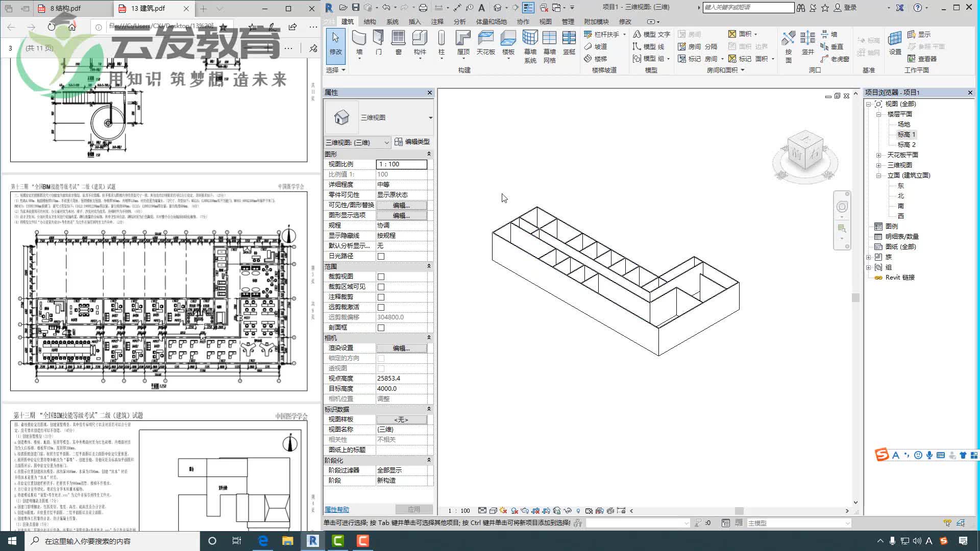
Task: Open the 注释 ribbon tab
Action: pyautogui.click(x=437, y=21)
